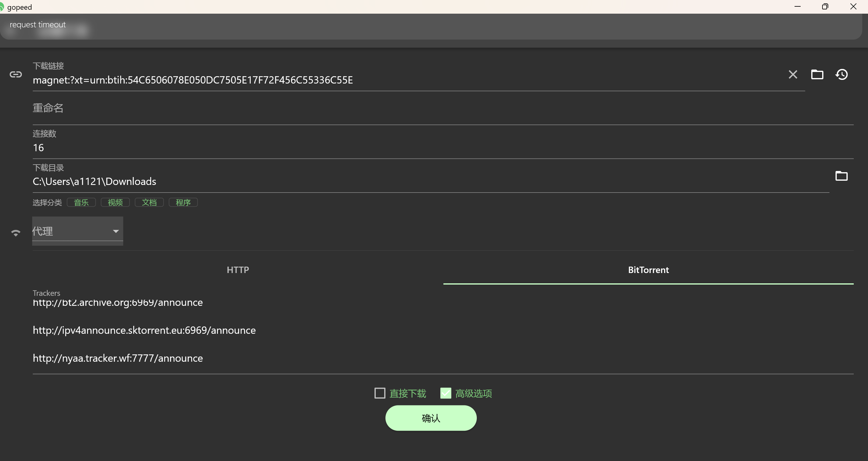Switch to the HTTP tab
The height and width of the screenshot is (461, 868).
point(238,270)
